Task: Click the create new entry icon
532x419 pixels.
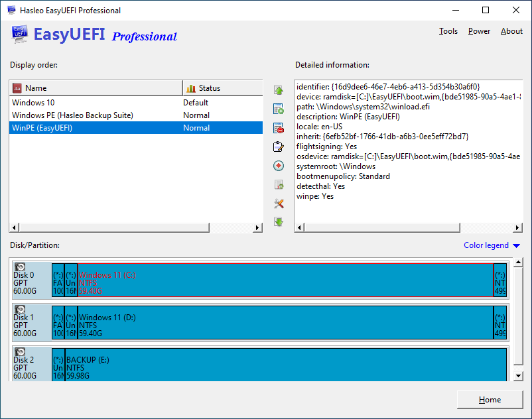Action: point(279,109)
